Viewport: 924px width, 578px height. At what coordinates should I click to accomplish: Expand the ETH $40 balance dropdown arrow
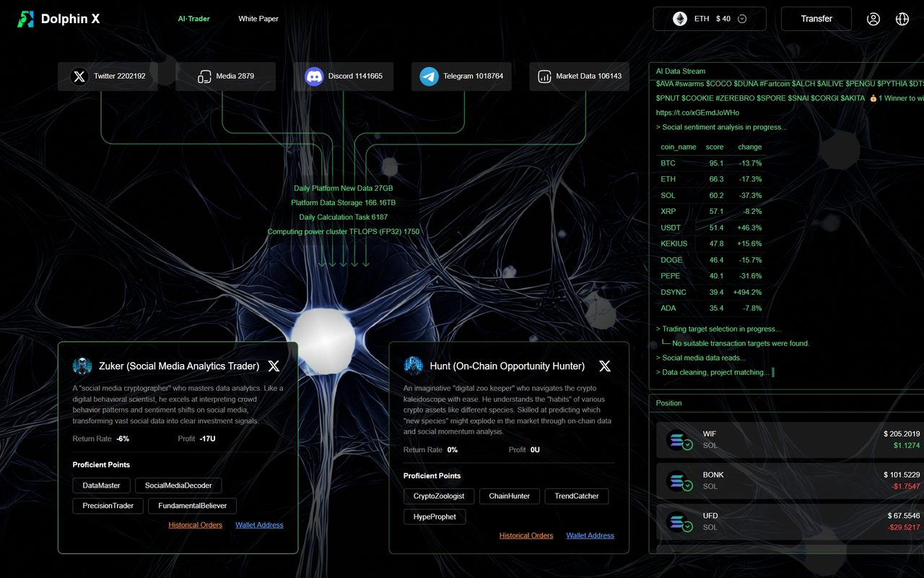[742, 19]
